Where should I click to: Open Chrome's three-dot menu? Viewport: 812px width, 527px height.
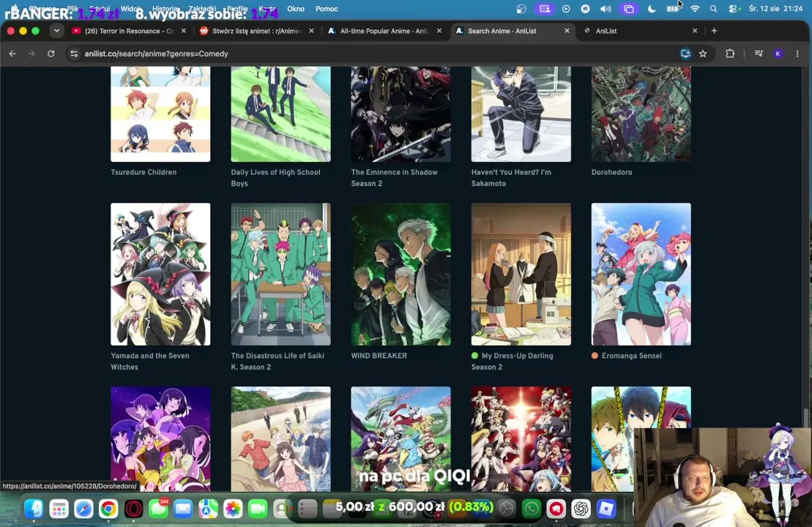tap(797, 53)
